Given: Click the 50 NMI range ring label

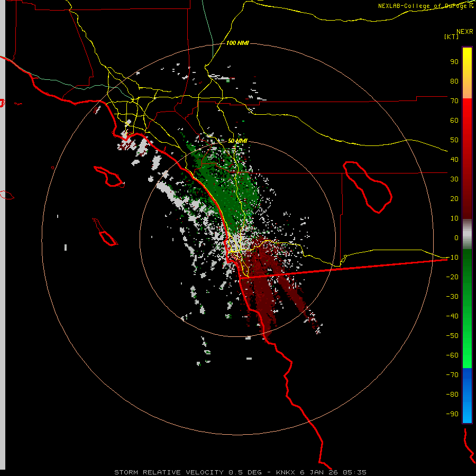Looking at the screenshot, I should coord(237,141).
